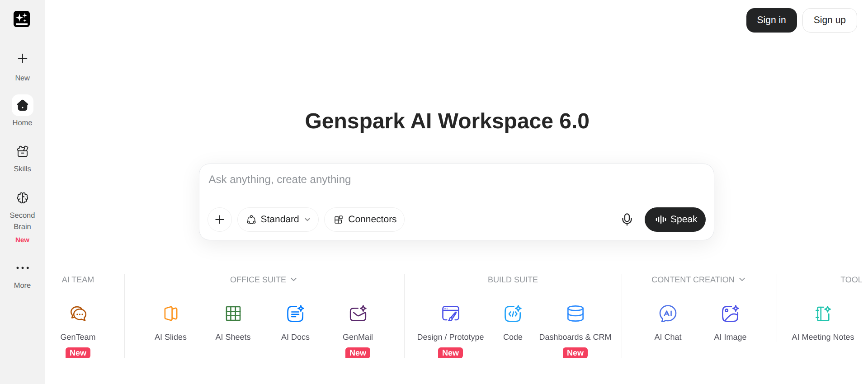Image resolution: width=868 pixels, height=384 pixels.
Task: Go to Home in sidebar
Action: coord(22,111)
